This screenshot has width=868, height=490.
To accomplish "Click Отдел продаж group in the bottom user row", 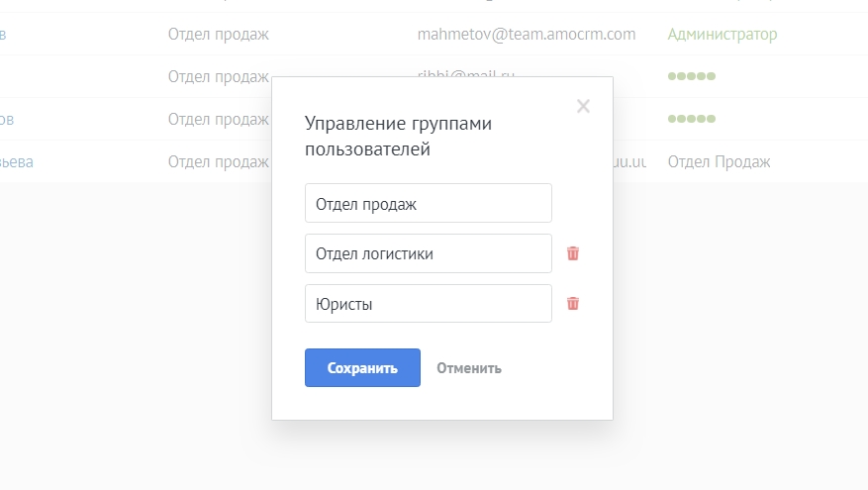I will pyautogui.click(x=218, y=162).
